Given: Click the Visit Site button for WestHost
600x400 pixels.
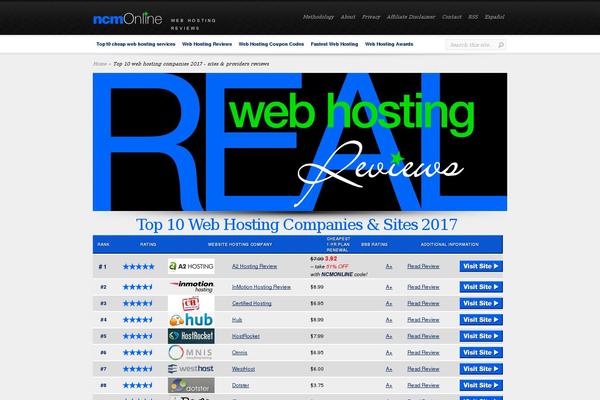Looking at the screenshot, I should (481, 369).
